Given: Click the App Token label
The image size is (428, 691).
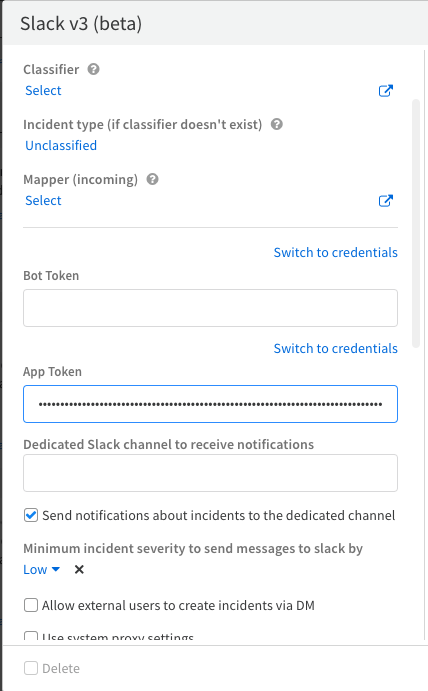Looking at the screenshot, I should click(52, 372).
